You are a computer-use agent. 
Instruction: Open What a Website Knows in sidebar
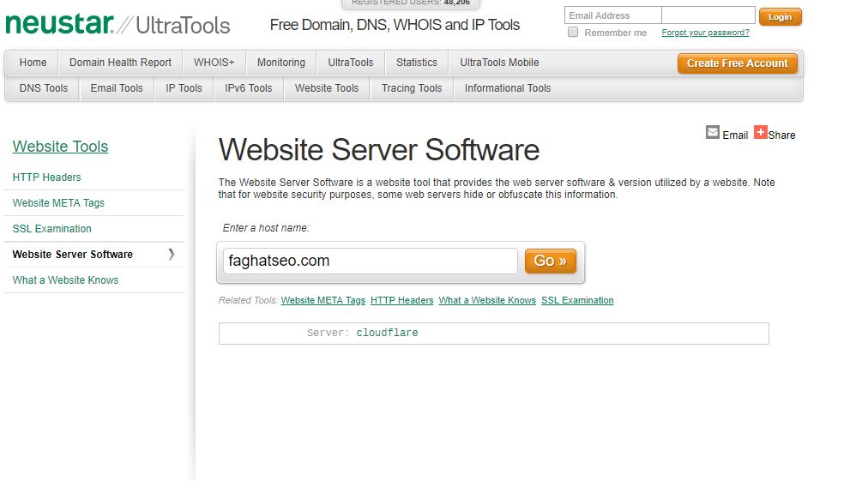(65, 280)
